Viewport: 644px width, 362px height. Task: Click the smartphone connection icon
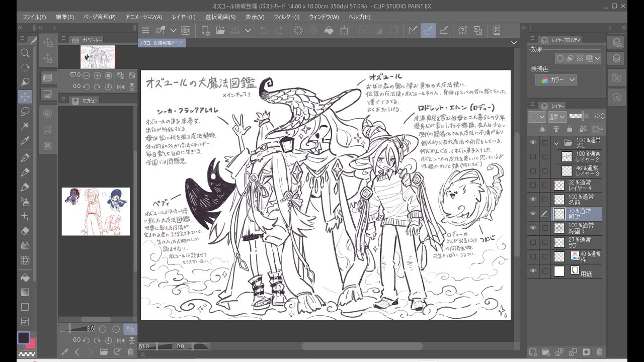[x=496, y=30]
